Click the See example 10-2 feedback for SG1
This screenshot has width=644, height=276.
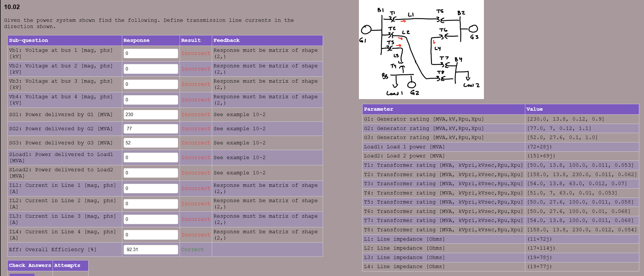tap(239, 114)
